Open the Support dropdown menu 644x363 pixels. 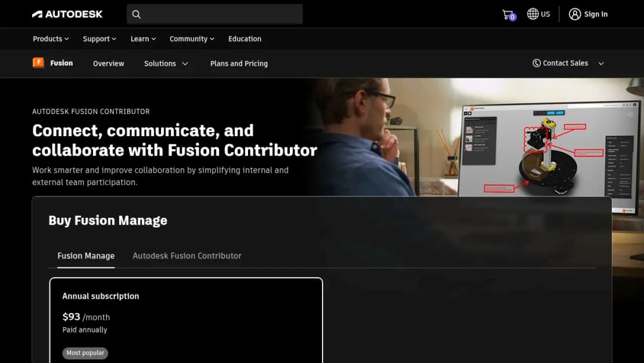pos(100,39)
